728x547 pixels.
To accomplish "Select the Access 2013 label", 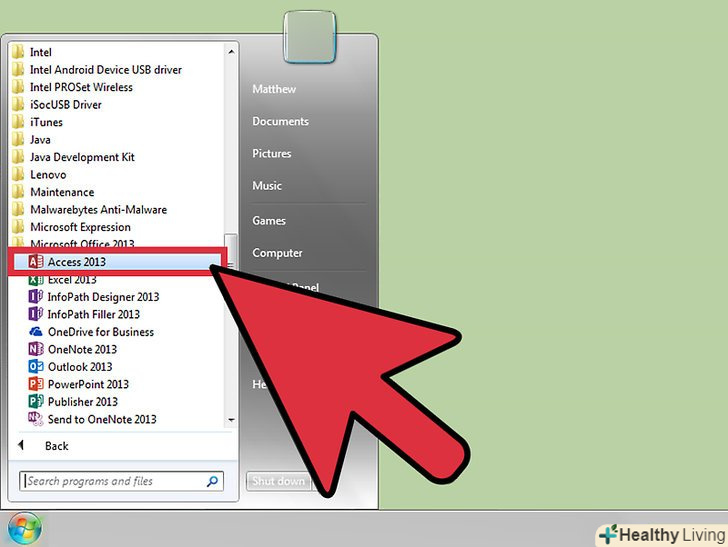I will 77,262.
